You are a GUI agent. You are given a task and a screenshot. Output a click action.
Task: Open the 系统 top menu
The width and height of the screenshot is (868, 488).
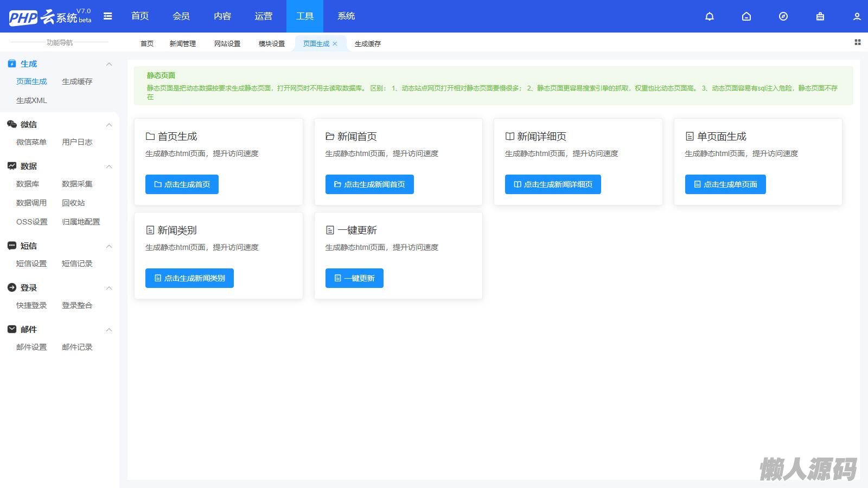pyautogui.click(x=346, y=16)
